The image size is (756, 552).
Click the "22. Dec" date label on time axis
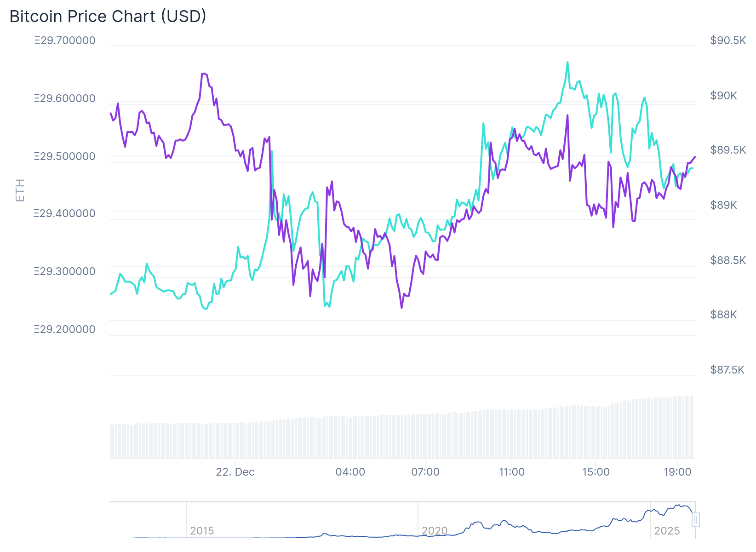pyautogui.click(x=235, y=472)
